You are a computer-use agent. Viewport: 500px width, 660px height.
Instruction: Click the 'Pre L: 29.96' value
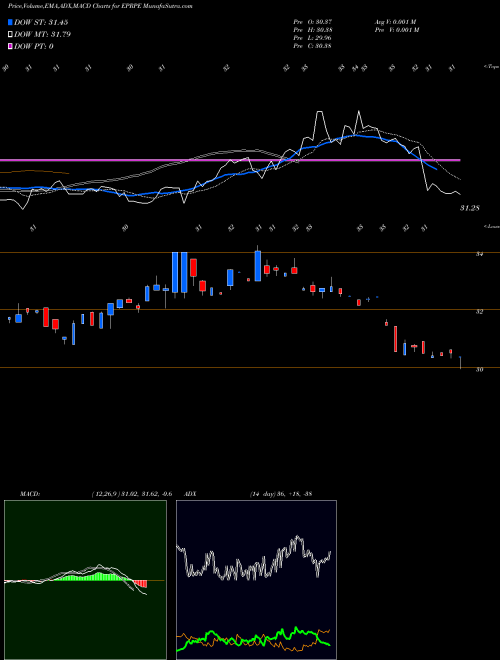[x=313, y=38]
